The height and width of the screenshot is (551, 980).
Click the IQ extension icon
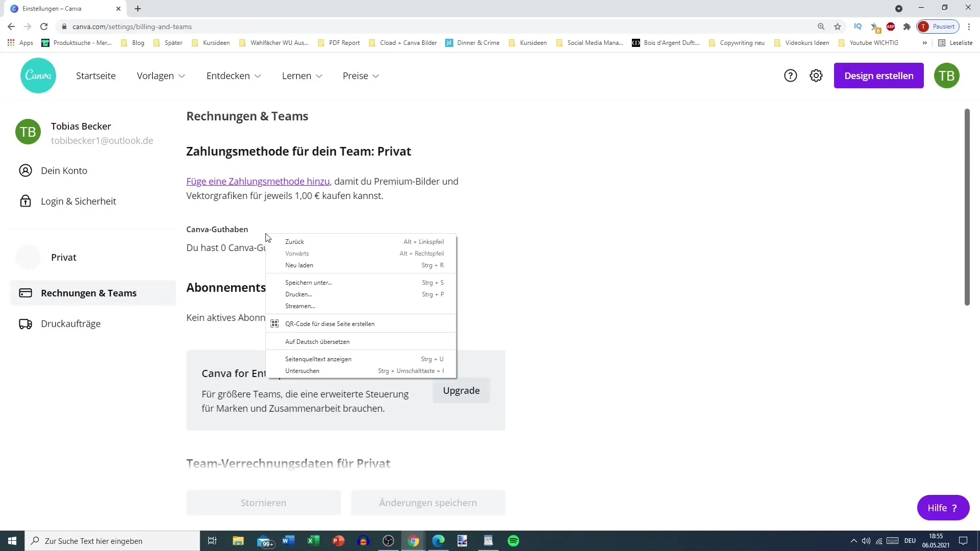pyautogui.click(x=858, y=27)
